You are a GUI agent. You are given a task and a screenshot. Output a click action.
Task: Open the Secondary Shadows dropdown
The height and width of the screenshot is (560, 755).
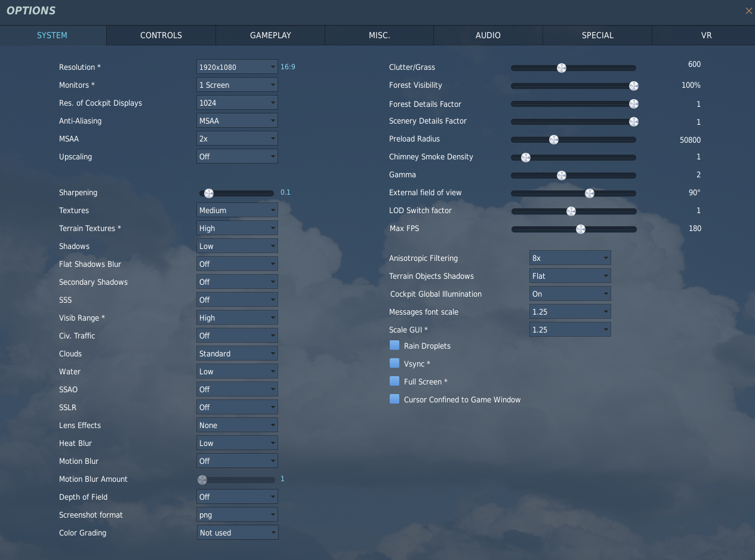[x=237, y=282]
